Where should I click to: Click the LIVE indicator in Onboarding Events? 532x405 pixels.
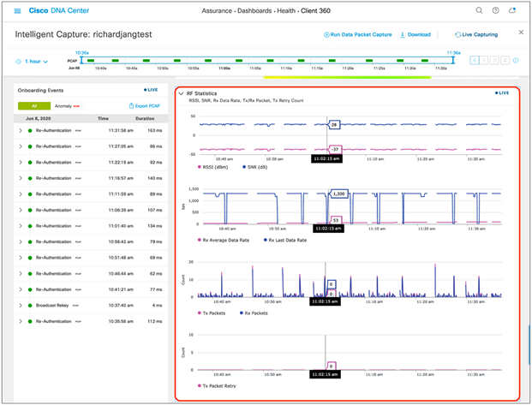pos(151,90)
